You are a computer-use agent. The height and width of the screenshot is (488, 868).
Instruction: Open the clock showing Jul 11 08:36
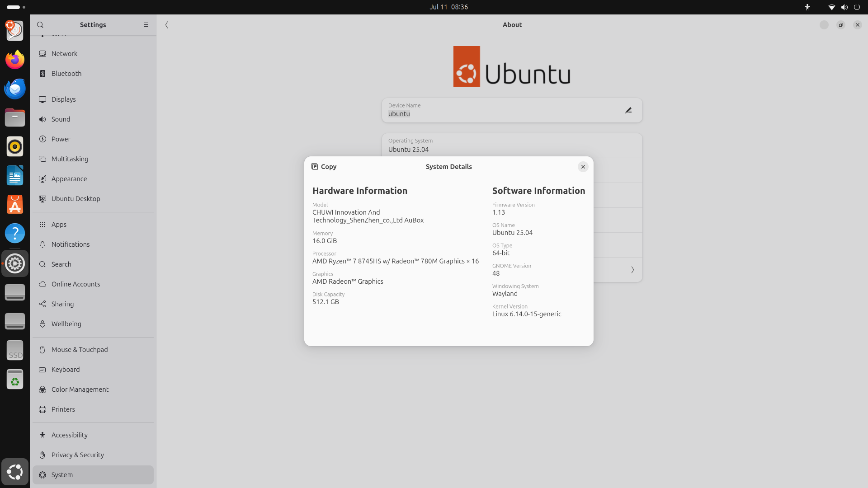pos(448,7)
